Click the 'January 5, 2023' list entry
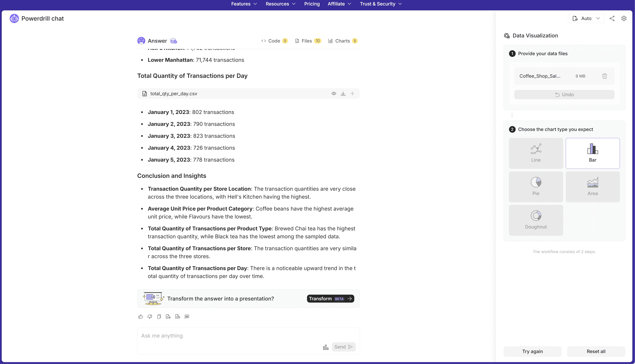The height and width of the screenshot is (364, 635). pyautogui.click(x=191, y=160)
